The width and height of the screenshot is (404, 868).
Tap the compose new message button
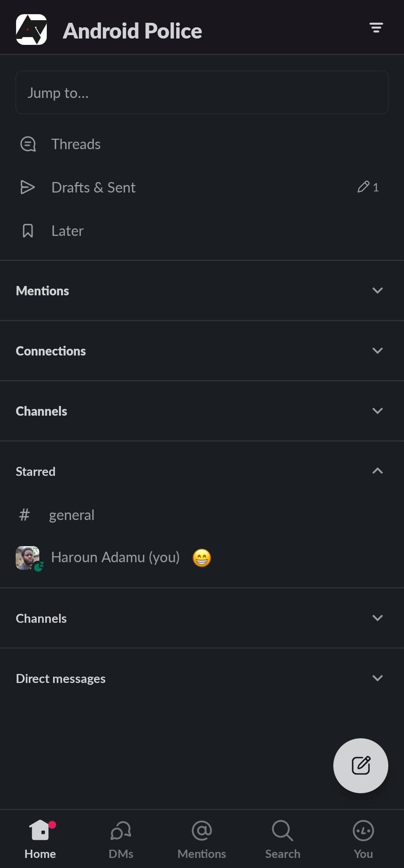pyautogui.click(x=361, y=765)
